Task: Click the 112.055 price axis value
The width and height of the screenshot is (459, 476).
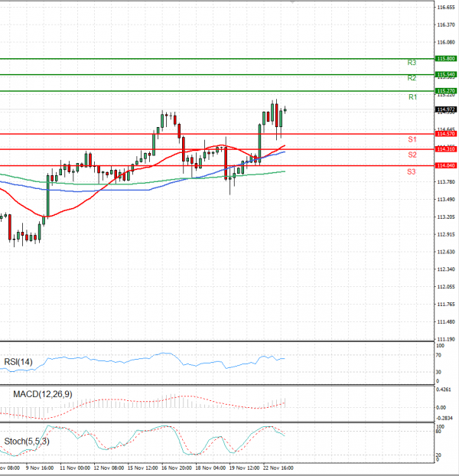Action: tap(446, 286)
